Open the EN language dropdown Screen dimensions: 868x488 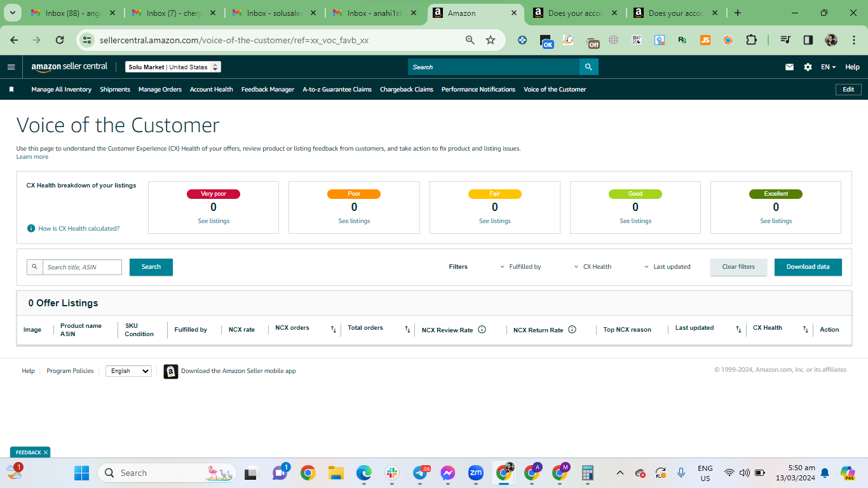[828, 67]
